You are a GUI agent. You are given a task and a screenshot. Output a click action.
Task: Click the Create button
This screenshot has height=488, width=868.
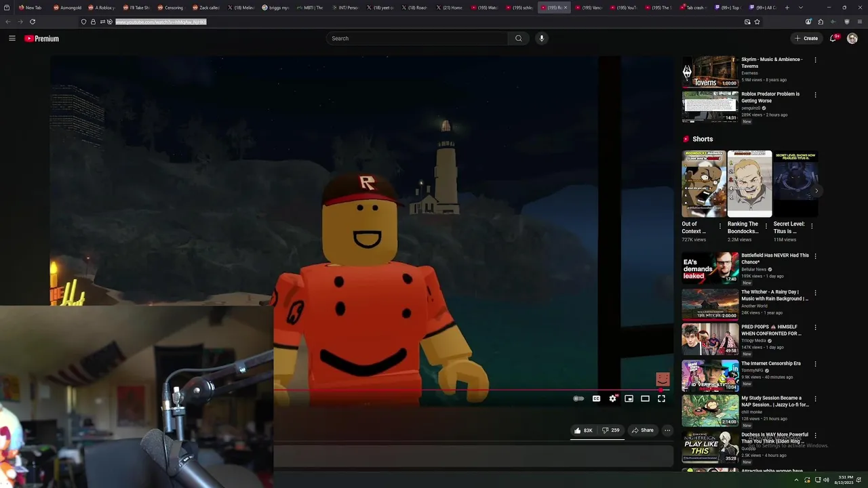point(806,39)
